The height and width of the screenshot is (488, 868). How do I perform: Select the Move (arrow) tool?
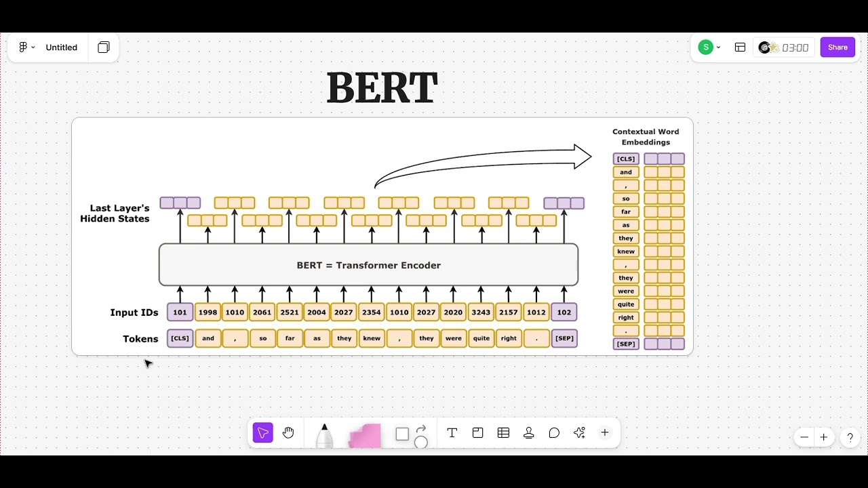(x=262, y=433)
